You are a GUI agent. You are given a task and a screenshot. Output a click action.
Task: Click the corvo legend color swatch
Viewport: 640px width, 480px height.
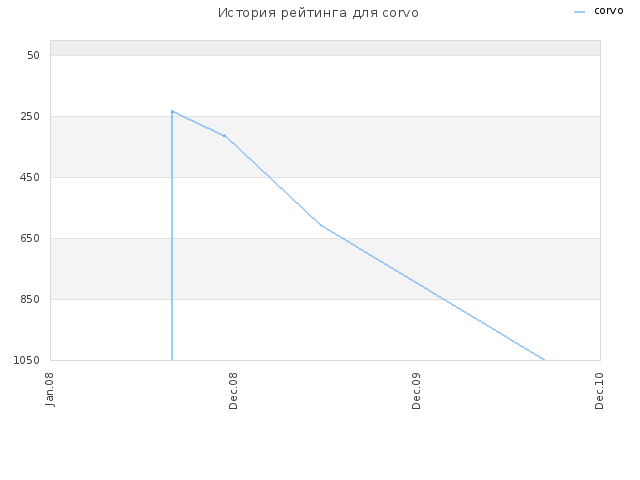[x=579, y=12]
